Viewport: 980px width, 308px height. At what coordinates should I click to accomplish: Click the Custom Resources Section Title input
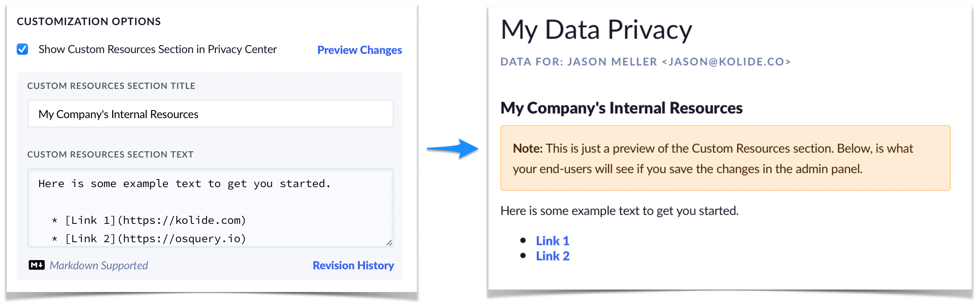[x=210, y=114]
